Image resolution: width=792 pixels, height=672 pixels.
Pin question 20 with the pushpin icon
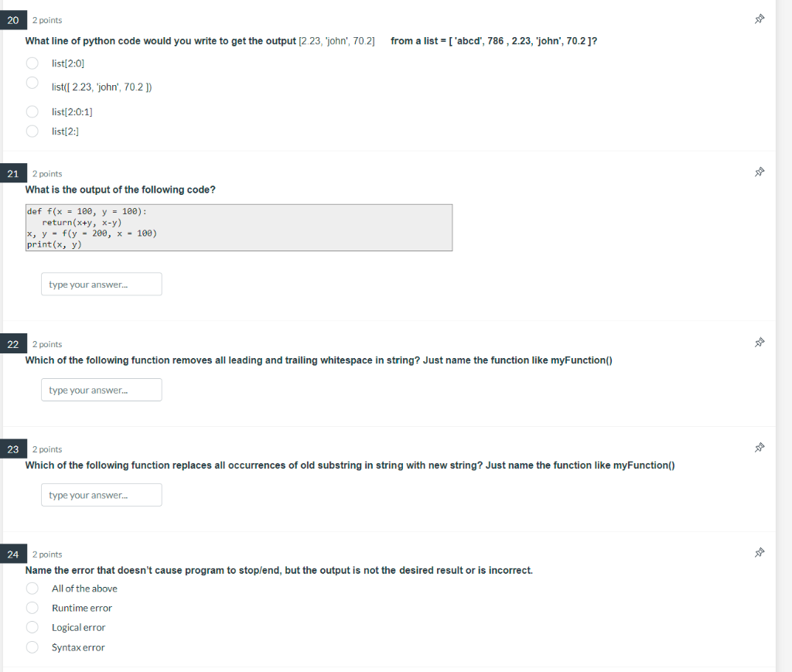pyautogui.click(x=760, y=19)
